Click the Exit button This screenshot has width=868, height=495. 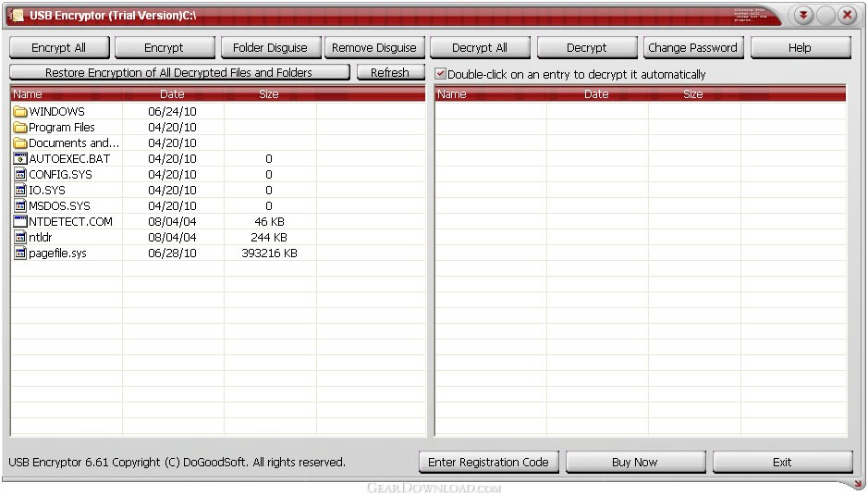point(783,463)
